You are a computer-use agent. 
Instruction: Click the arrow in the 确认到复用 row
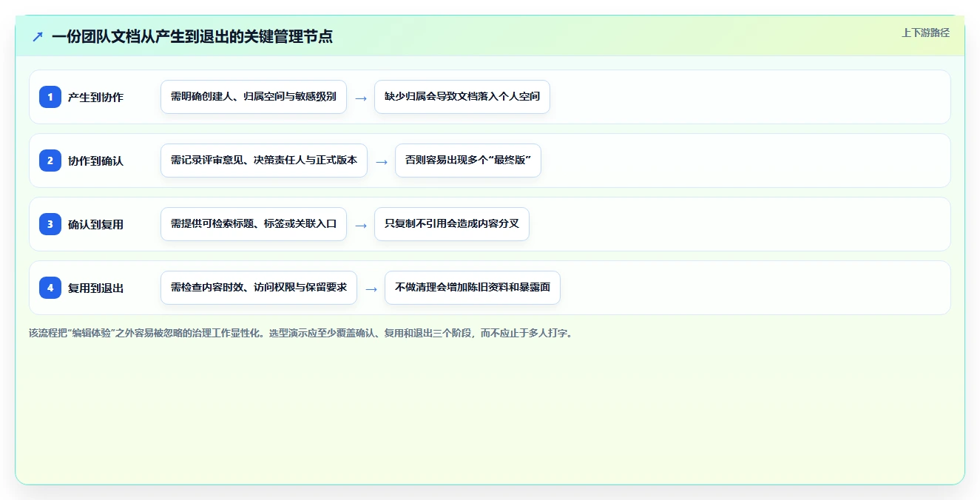point(361,225)
